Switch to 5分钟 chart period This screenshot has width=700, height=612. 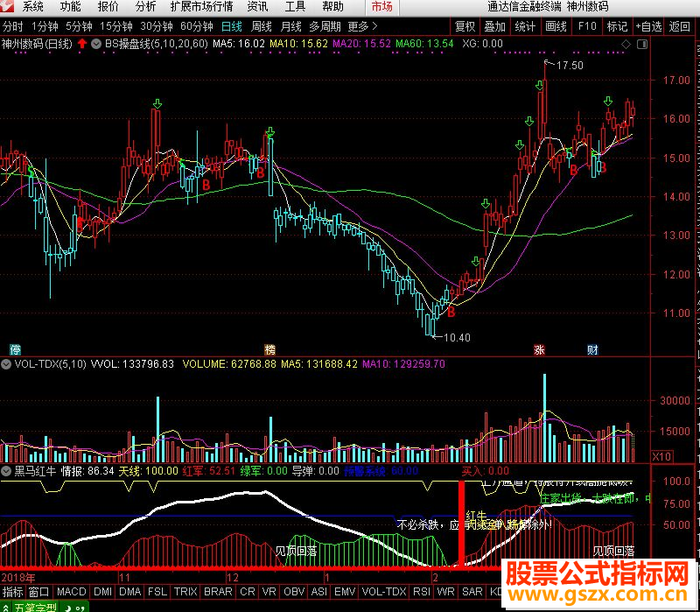(x=79, y=27)
